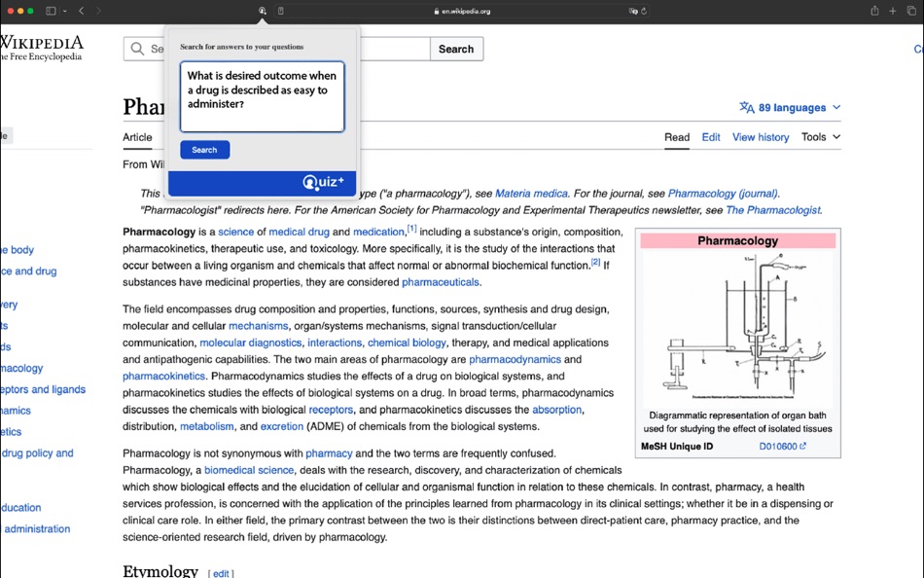Open the biomedical science link
Viewport: 924px width, 578px height.
[249, 470]
